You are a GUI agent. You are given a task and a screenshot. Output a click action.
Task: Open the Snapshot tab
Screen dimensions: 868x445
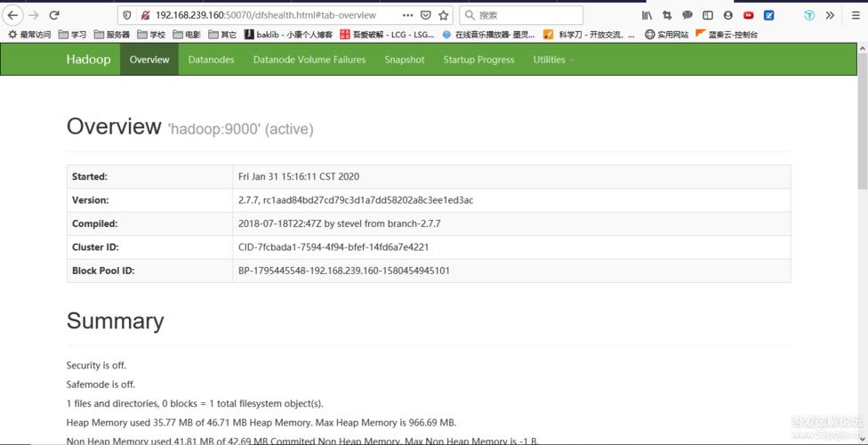click(405, 60)
